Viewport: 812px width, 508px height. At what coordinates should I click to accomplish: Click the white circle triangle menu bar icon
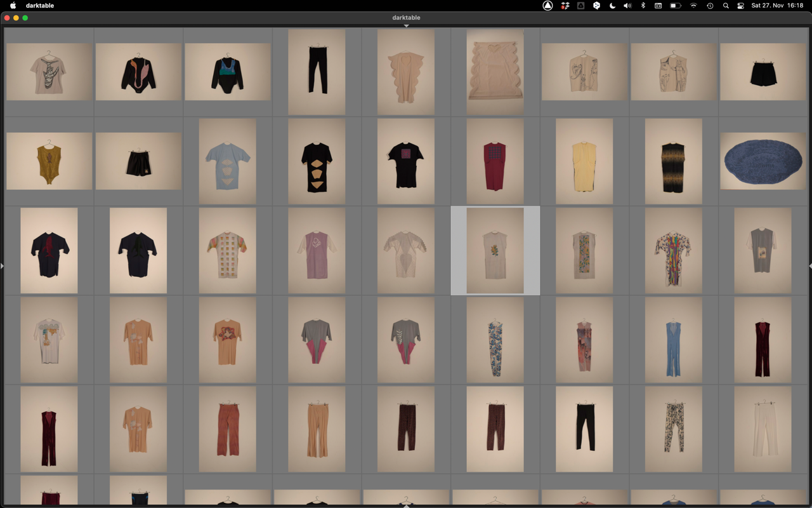(x=547, y=6)
